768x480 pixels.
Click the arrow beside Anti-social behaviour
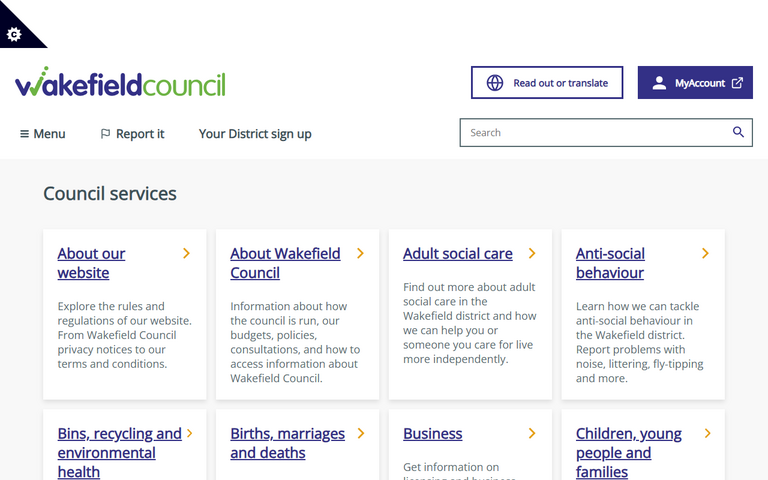tap(705, 254)
